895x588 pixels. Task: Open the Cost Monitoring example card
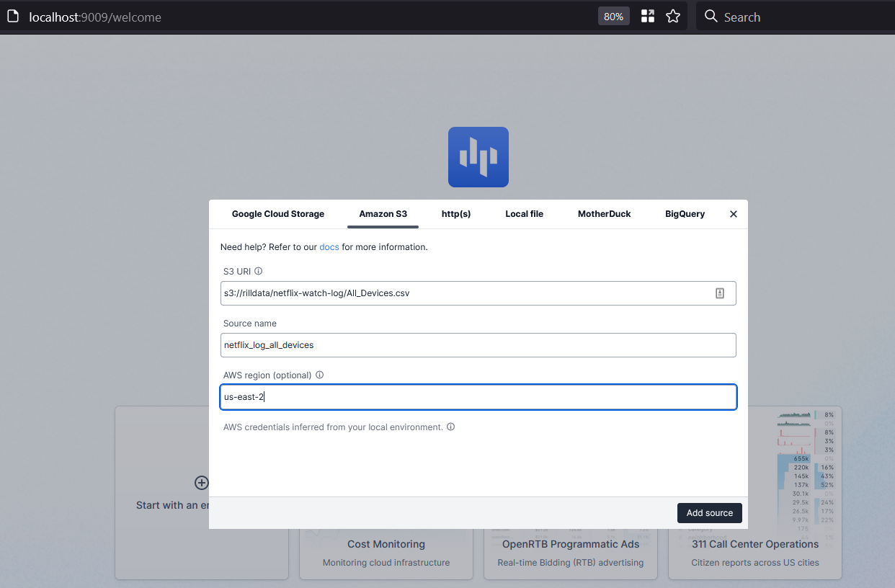click(386, 553)
